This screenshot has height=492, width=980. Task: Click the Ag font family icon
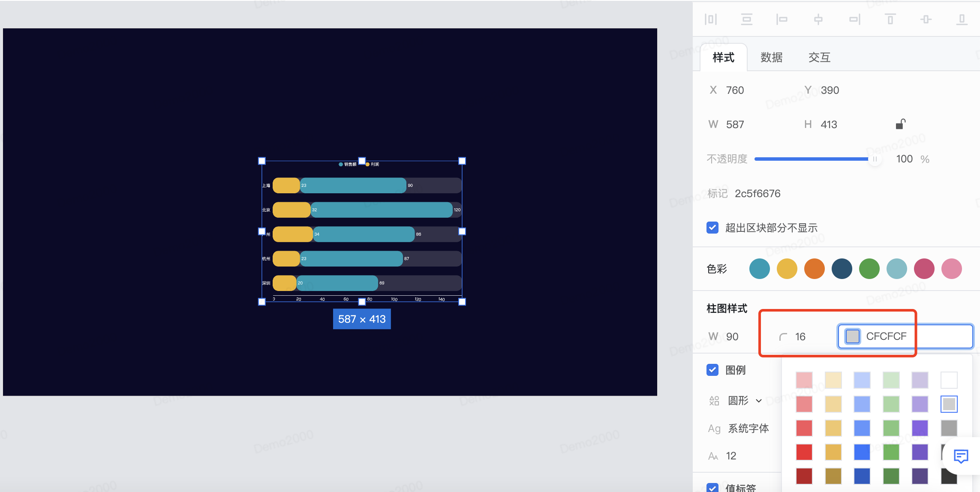[x=714, y=429]
